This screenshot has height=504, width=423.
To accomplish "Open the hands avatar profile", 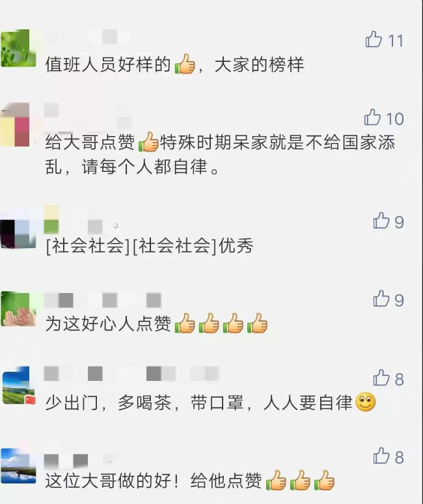I will click(x=19, y=309).
